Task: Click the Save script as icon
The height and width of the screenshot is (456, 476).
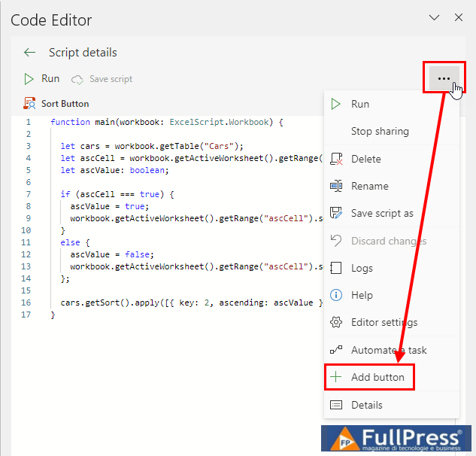Action: pyautogui.click(x=336, y=213)
